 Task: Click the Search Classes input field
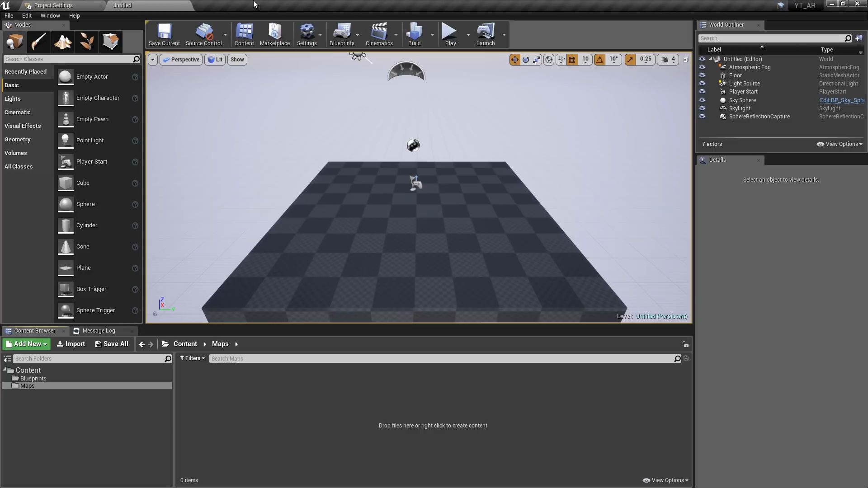tap(70, 59)
